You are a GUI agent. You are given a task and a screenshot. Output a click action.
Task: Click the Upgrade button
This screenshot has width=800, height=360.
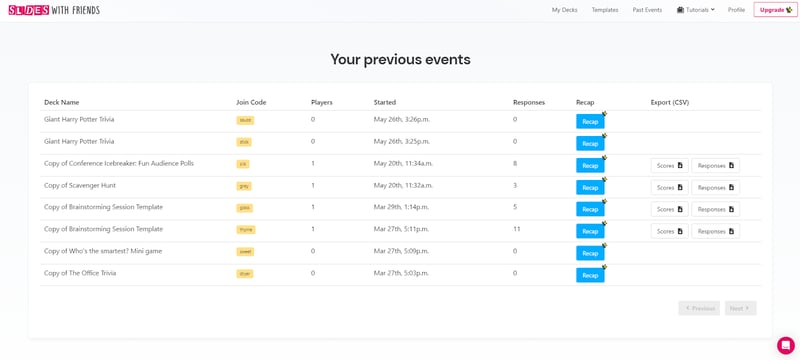coord(776,10)
